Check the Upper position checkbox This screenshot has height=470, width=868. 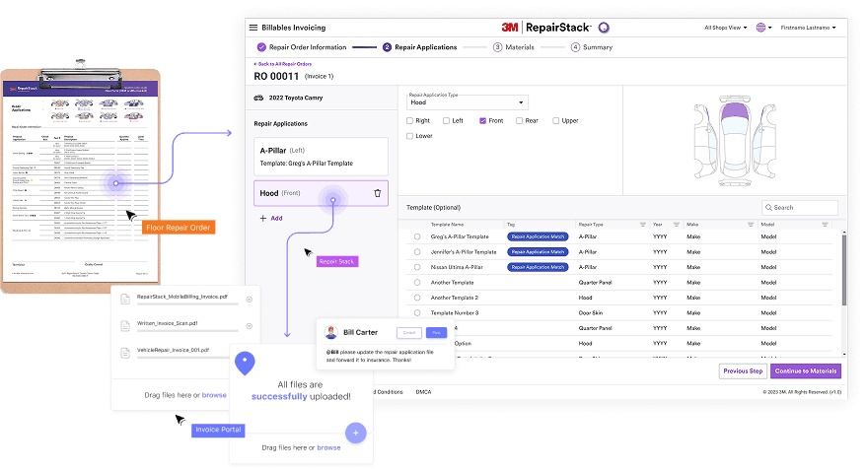[x=555, y=120]
